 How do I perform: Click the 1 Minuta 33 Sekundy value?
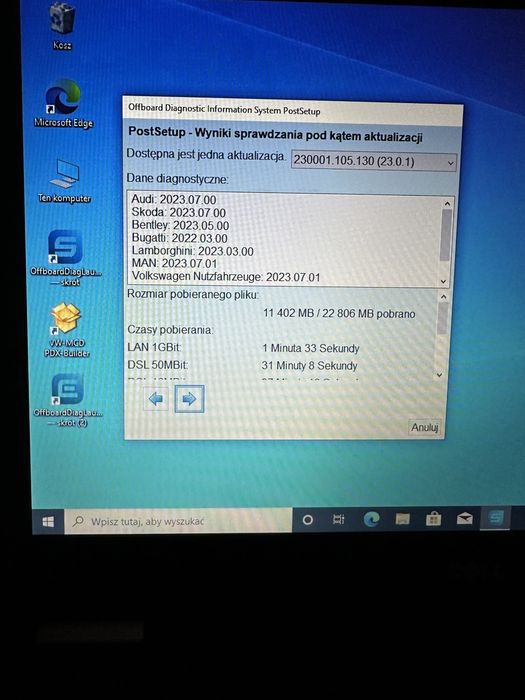(311, 348)
